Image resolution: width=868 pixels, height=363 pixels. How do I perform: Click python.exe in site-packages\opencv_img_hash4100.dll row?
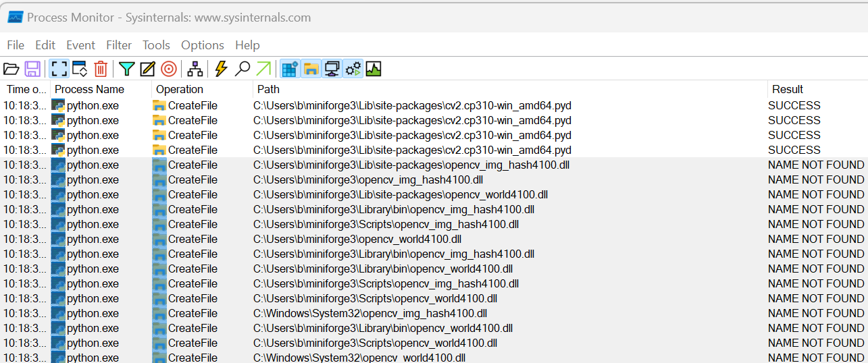click(93, 165)
